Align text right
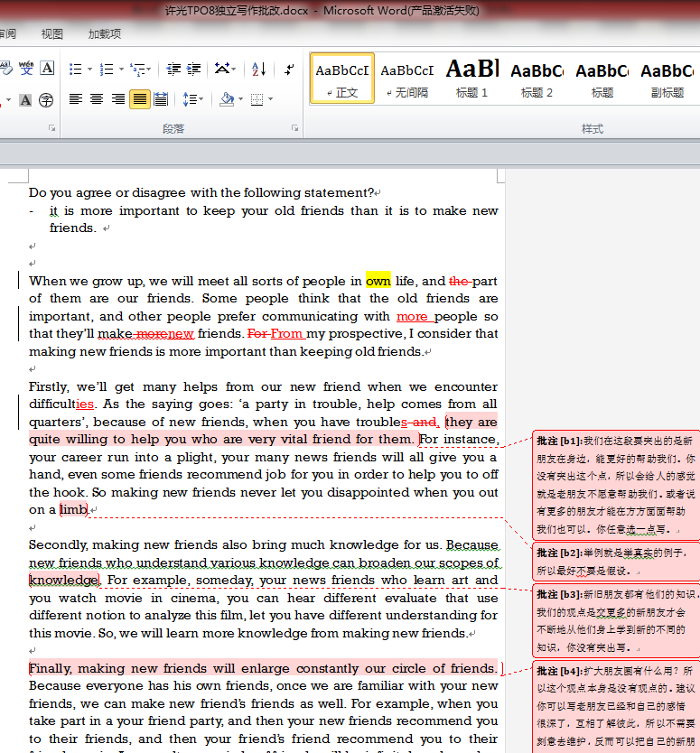The width and height of the screenshot is (700, 753). pyautogui.click(x=118, y=99)
